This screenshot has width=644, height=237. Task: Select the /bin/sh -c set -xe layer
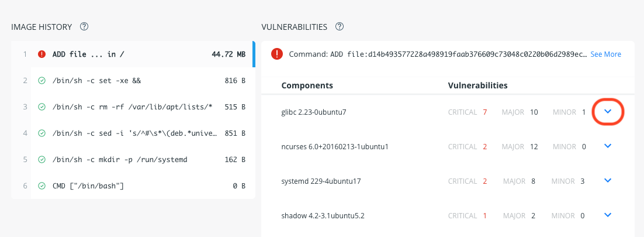(133, 81)
